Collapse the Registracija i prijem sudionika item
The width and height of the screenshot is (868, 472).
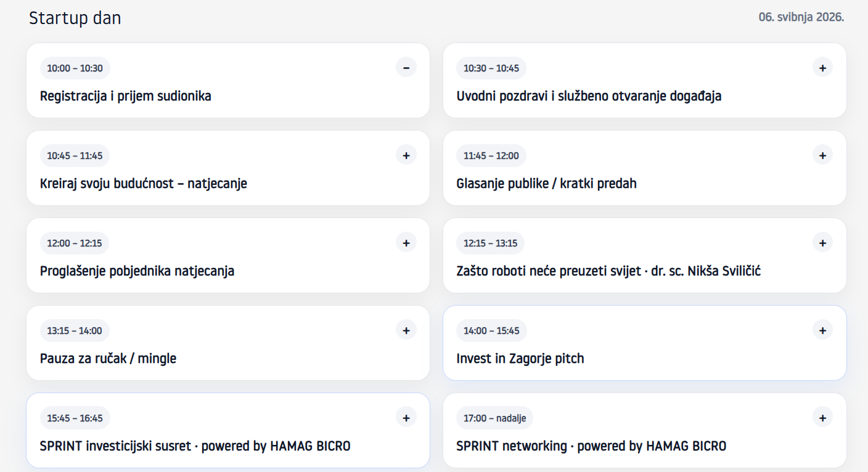pos(406,67)
